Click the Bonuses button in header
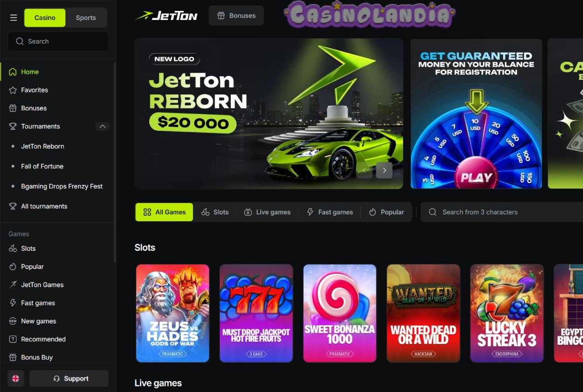The image size is (583, 392). click(236, 15)
